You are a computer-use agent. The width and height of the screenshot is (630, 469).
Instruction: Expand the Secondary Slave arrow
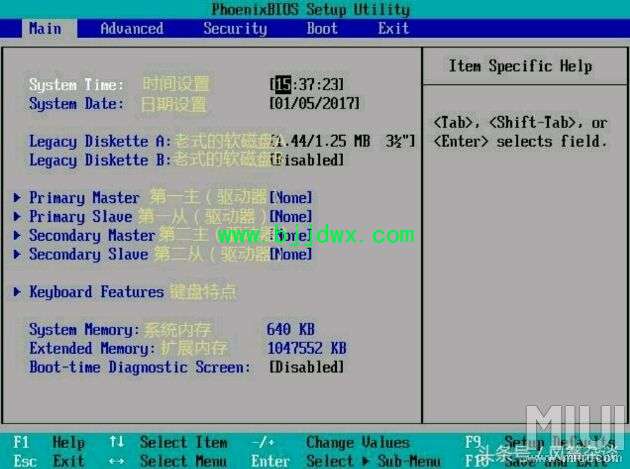pyautogui.click(x=17, y=254)
